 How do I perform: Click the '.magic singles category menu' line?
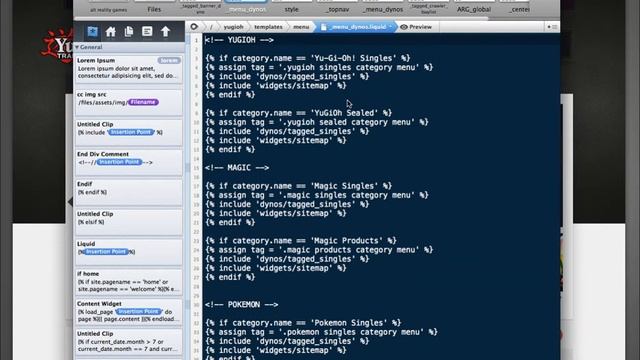coord(317,195)
